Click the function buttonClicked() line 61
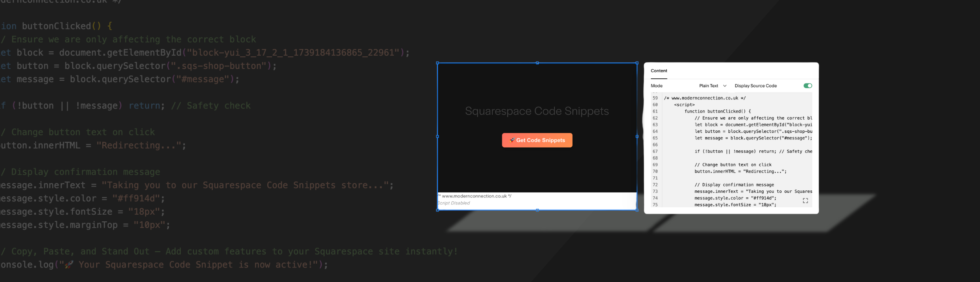The width and height of the screenshot is (980, 282). [x=717, y=111]
